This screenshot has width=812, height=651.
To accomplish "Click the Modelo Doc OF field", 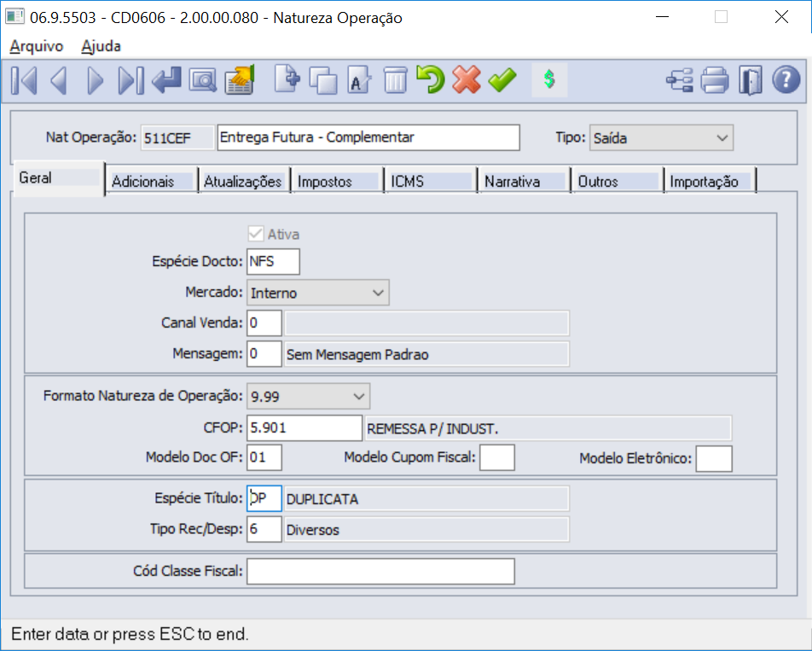I will coord(264,457).
